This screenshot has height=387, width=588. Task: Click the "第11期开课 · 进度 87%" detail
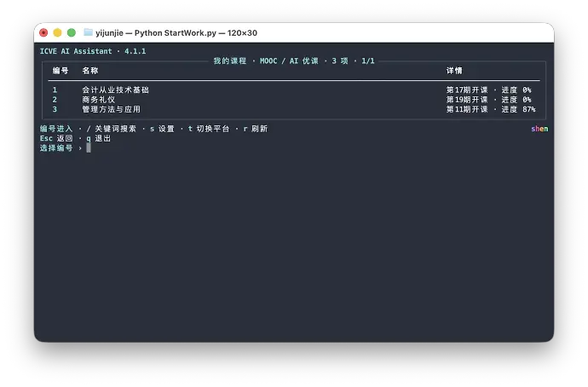click(491, 109)
